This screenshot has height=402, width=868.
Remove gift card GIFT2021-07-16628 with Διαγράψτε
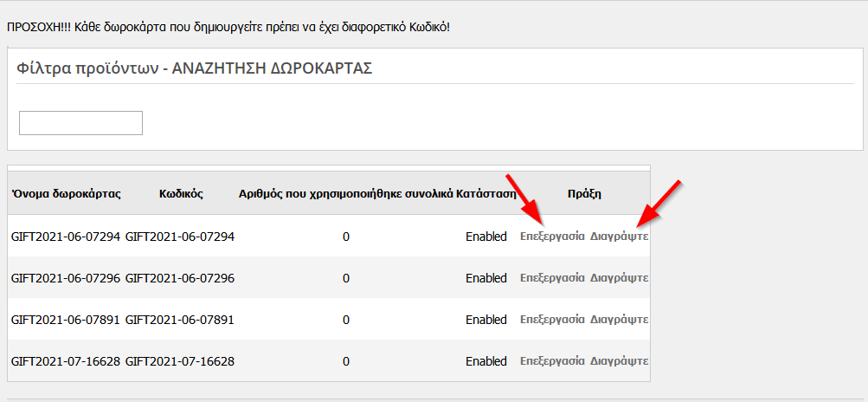pyautogui.click(x=619, y=361)
